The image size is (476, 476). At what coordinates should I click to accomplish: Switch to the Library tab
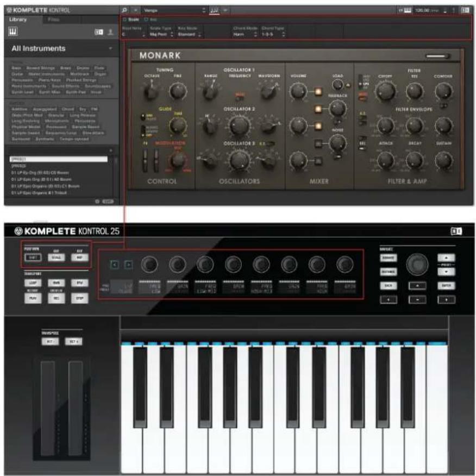(x=18, y=20)
